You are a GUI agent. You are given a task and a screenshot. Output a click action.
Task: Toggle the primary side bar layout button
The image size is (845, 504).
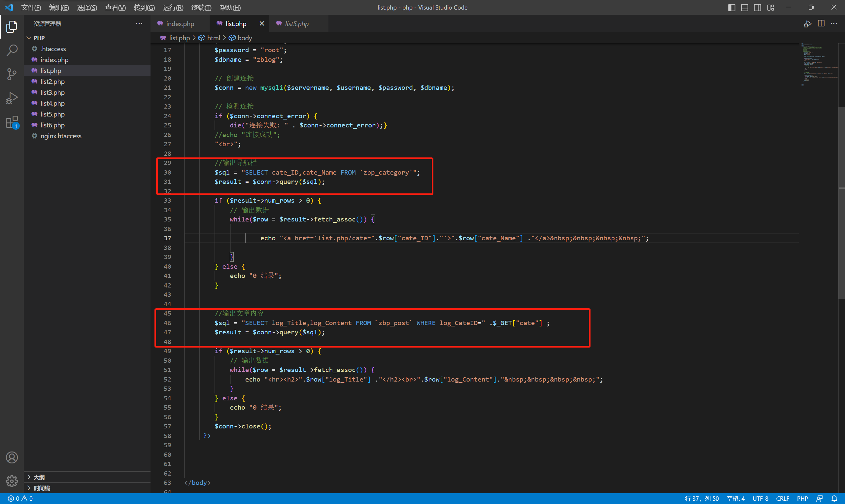(x=731, y=8)
